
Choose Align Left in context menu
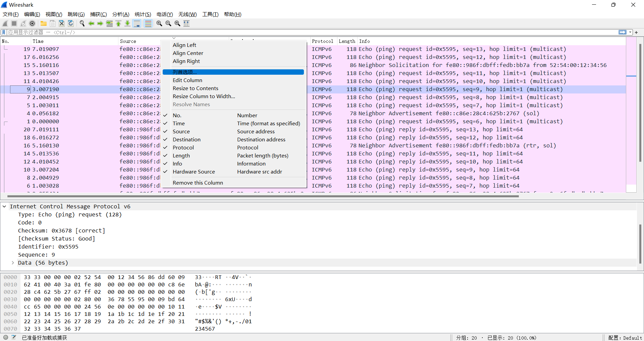pos(233,45)
